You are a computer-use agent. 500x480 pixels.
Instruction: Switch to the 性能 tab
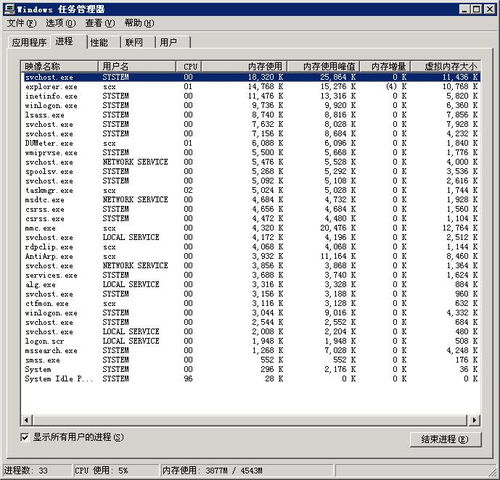(103, 42)
